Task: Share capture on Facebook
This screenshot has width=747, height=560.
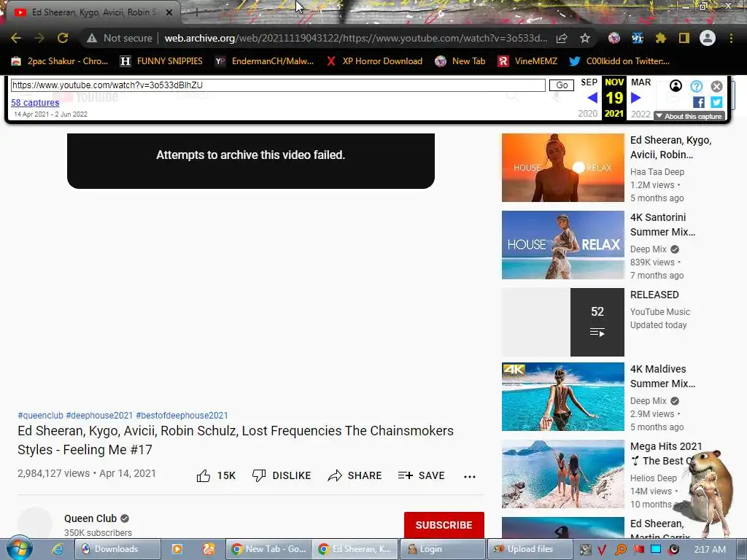Action: pos(698,102)
